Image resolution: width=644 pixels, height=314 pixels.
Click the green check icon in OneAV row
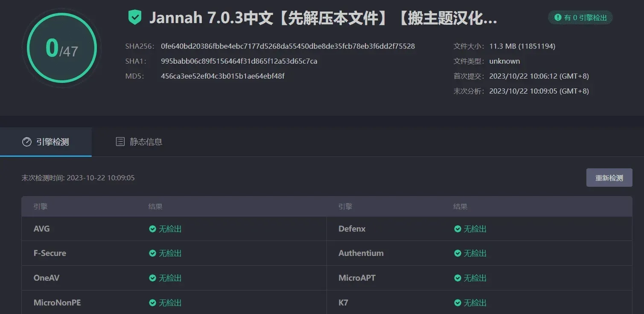click(x=152, y=278)
